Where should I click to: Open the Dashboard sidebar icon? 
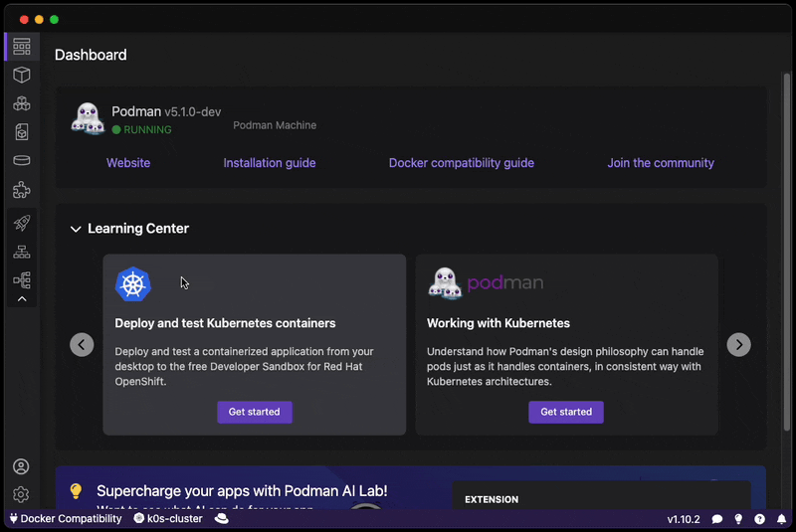(x=21, y=47)
